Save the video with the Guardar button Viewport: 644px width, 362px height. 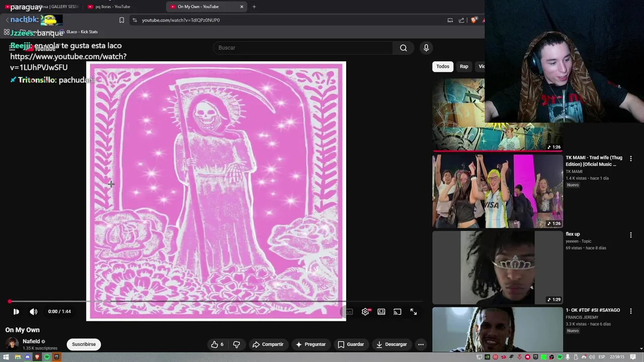point(351,344)
